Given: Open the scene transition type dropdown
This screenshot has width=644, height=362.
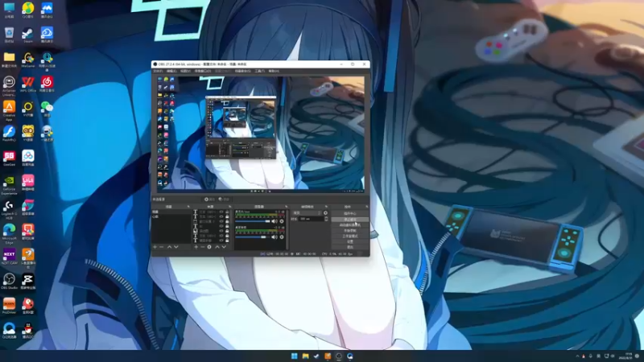Looking at the screenshot, I should click(308, 213).
